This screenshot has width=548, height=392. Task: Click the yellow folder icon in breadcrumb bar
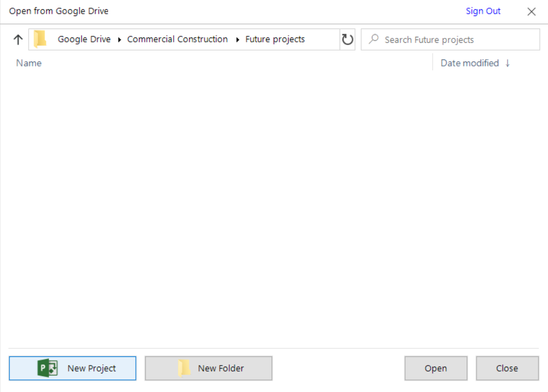[40, 39]
